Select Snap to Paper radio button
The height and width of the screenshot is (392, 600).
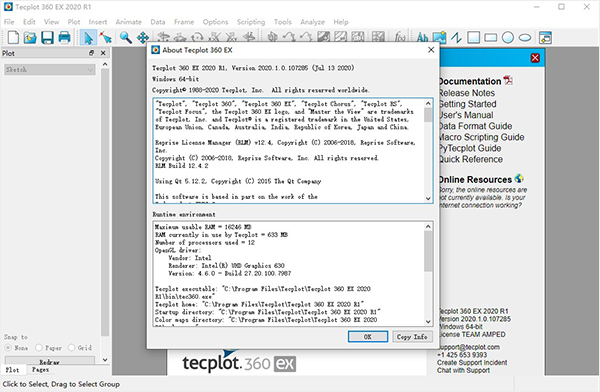(x=39, y=348)
